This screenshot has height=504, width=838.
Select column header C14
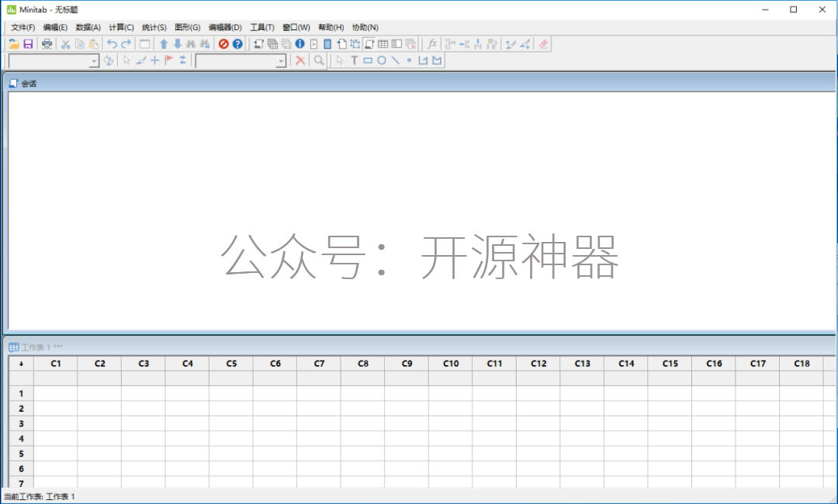click(x=626, y=364)
